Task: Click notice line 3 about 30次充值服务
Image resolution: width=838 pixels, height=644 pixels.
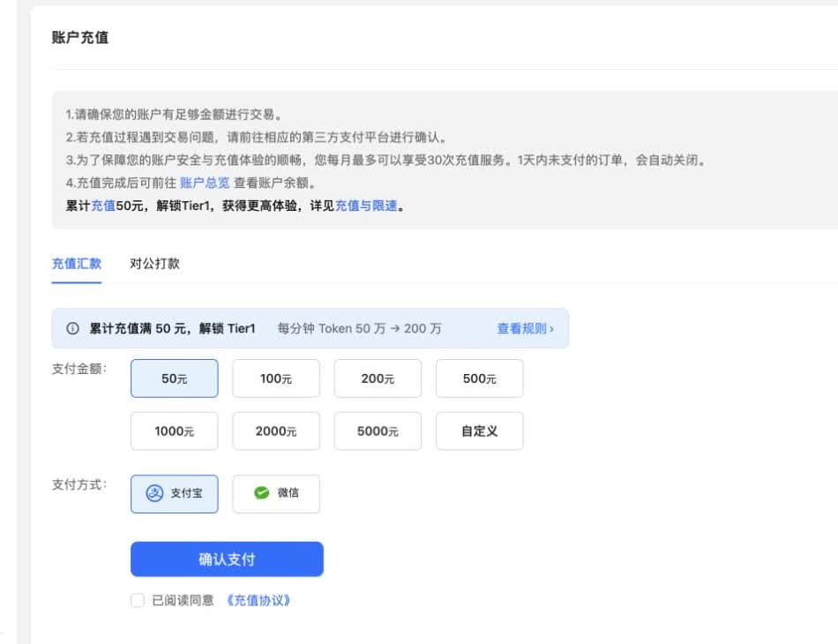Action: pos(385,161)
